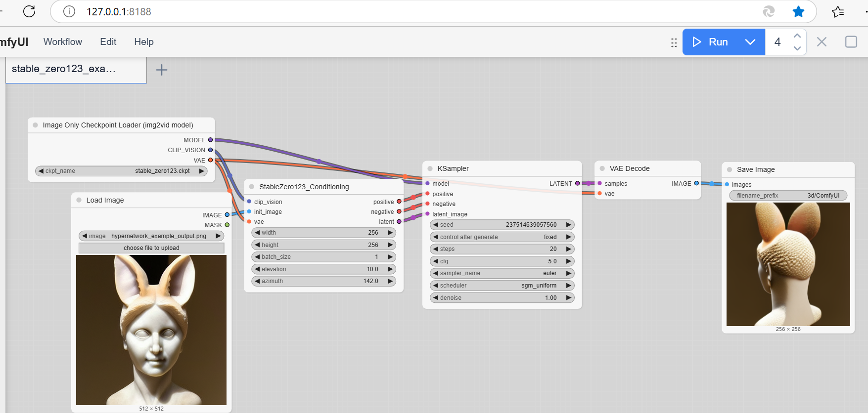868x413 pixels.
Task: Click the IMAGE output socket on VAE Decode
Action: click(696, 183)
